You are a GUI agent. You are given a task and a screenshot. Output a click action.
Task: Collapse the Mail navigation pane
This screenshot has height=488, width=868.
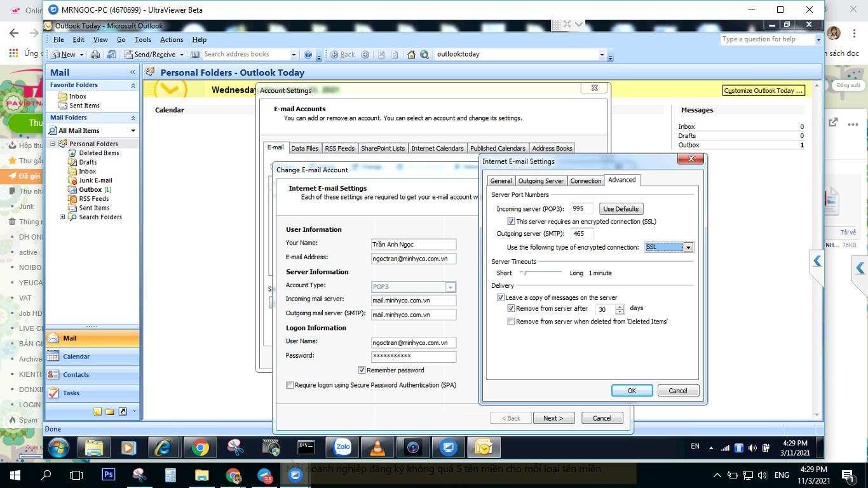pos(132,72)
